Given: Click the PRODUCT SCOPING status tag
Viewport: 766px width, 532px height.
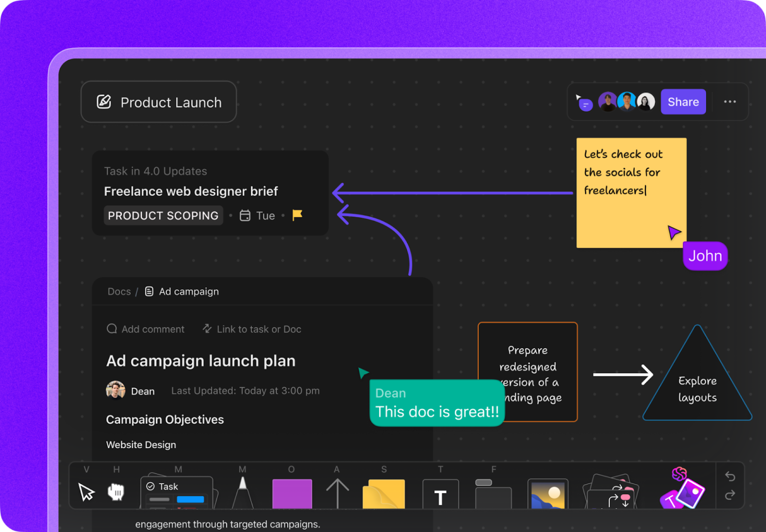Looking at the screenshot, I should tap(163, 215).
